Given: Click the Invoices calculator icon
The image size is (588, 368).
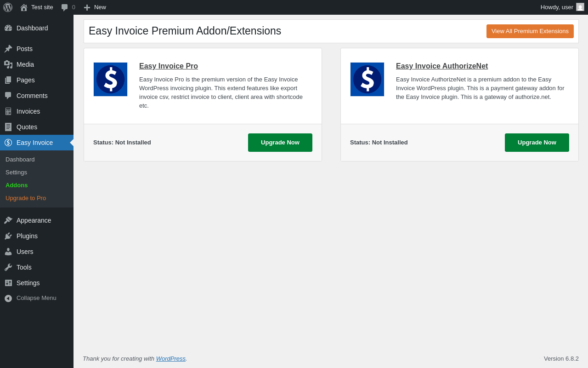Looking at the screenshot, I should click(8, 111).
